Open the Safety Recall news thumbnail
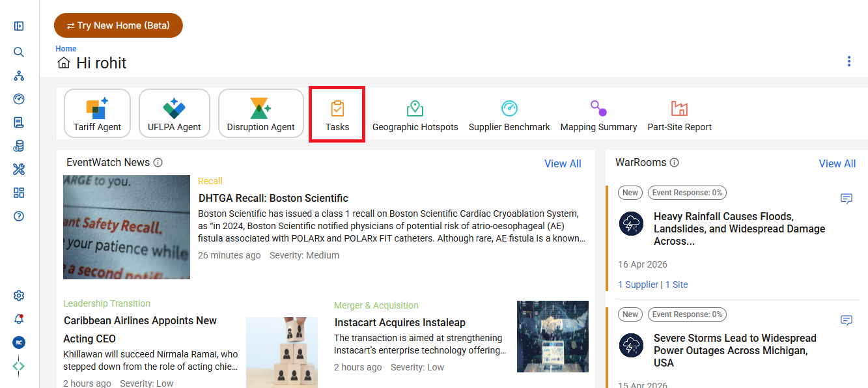This screenshot has height=388, width=868. (126, 227)
